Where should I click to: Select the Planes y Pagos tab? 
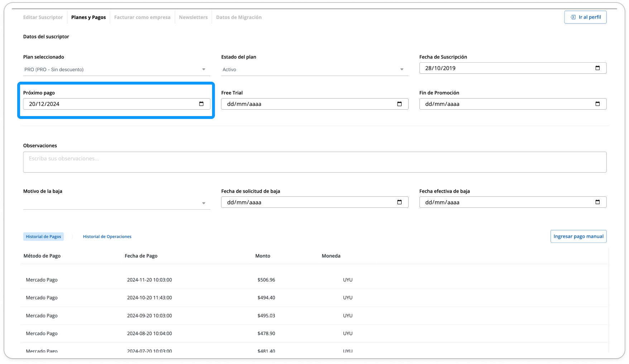[x=88, y=17]
